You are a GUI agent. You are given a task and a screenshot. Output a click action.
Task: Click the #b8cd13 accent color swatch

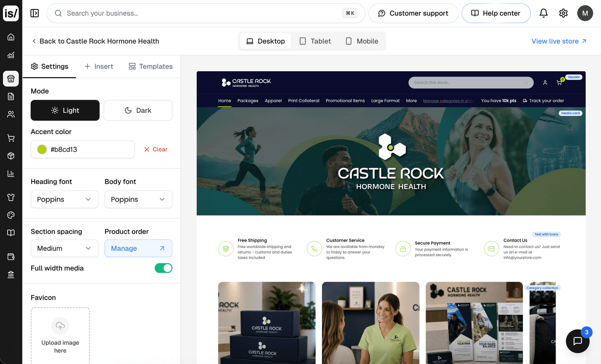click(x=42, y=150)
